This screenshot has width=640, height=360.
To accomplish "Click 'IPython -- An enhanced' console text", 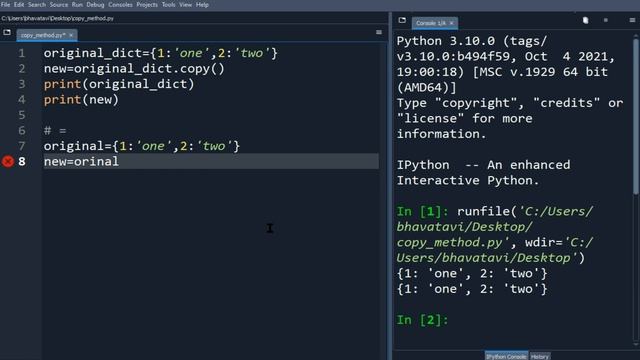I will pyautogui.click(x=483, y=165).
